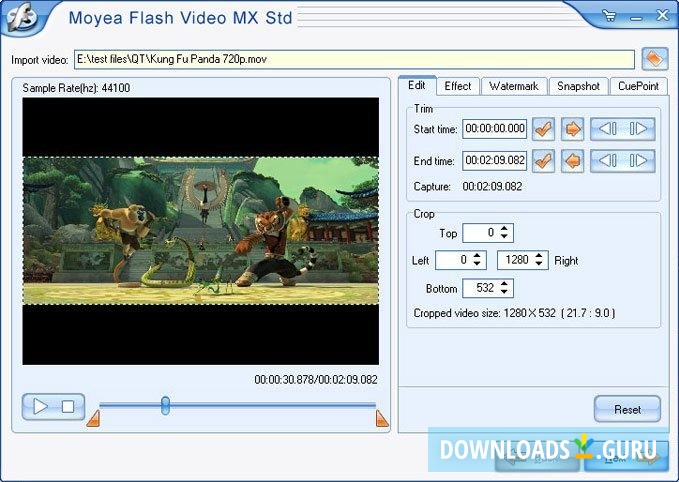
Task: Click the Sample Rate 44100 label
Action: 76,88
